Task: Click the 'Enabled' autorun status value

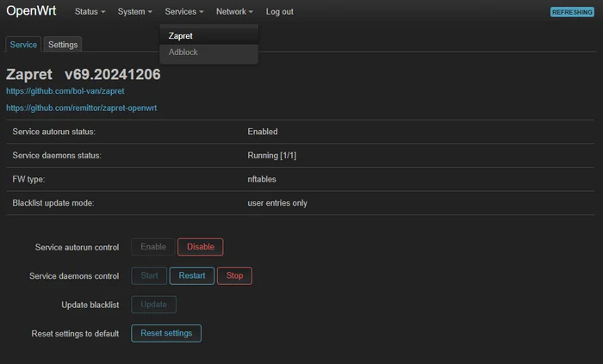Action: coord(263,132)
